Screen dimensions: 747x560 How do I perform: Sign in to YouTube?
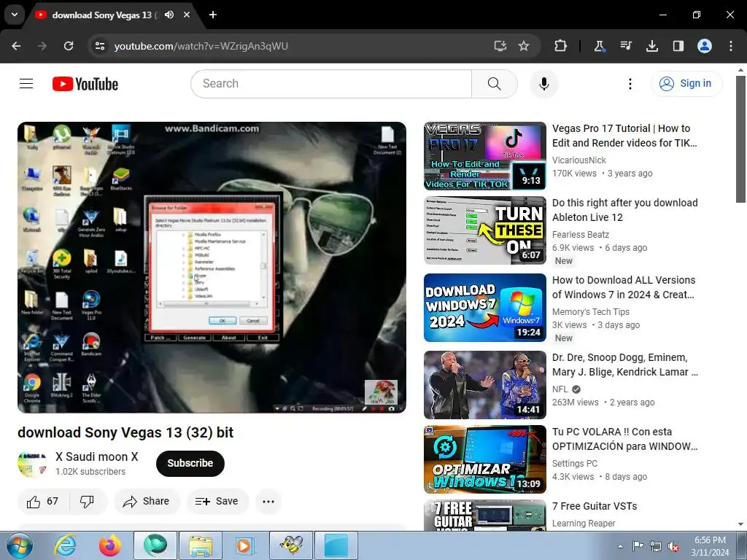click(686, 84)
